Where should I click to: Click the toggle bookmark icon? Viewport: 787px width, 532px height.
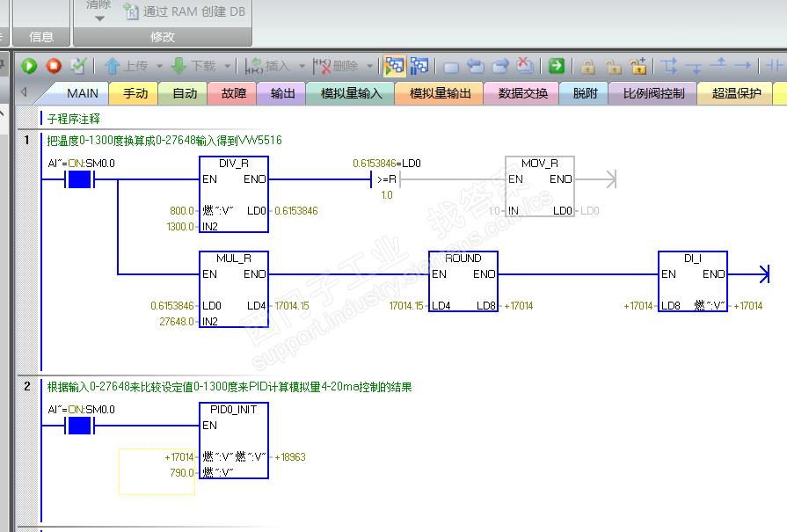click(451, 67)
